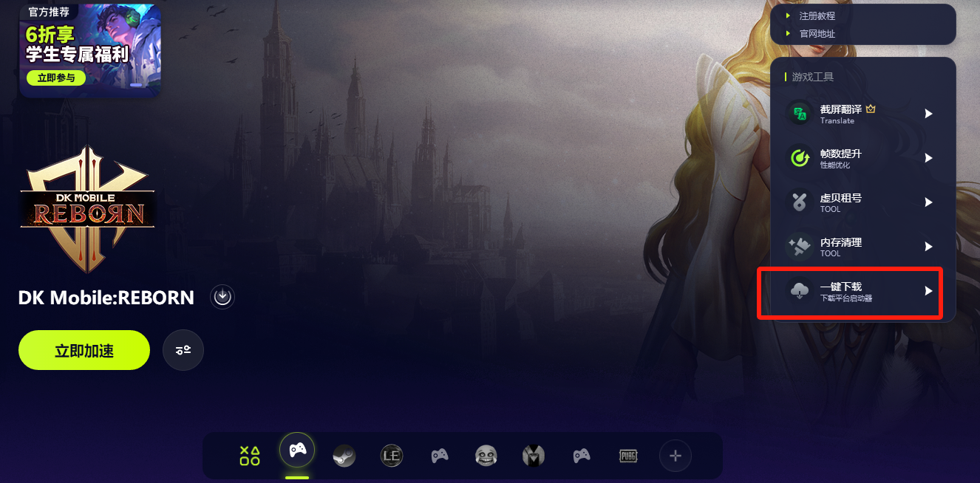Image resolution: width=980 pixels, height=483 pixels.
Task: Click the download icon beside DK Mobile:REBORN
Action: pos(222,297)
